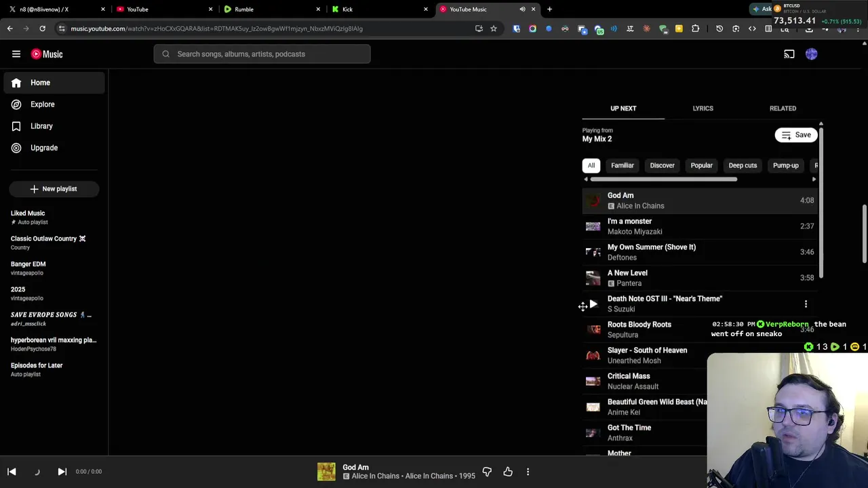Open the browser extensions puzzle icon
Viewport: 868px width, 488px height.
point(695,28)
